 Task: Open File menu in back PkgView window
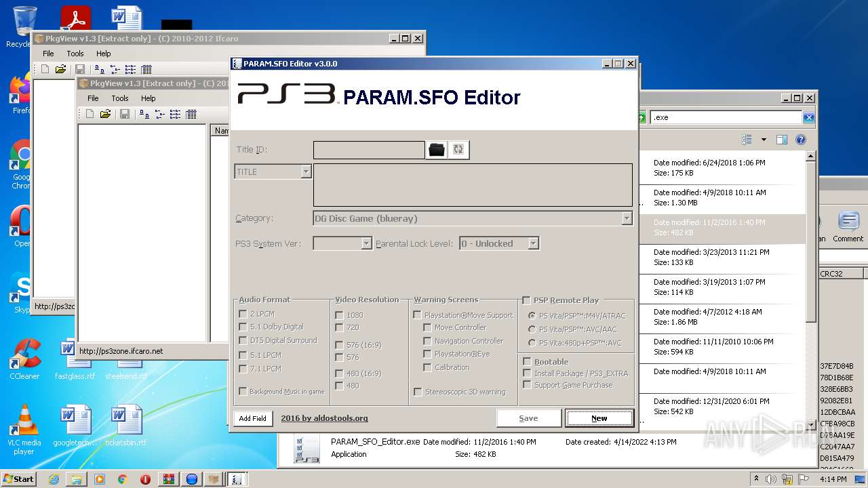(48, 54)
